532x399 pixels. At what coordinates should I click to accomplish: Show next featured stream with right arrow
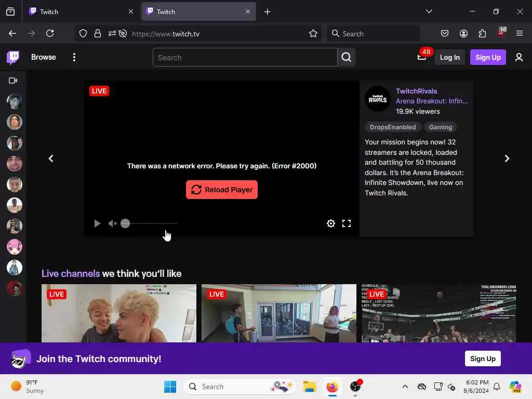507,158
